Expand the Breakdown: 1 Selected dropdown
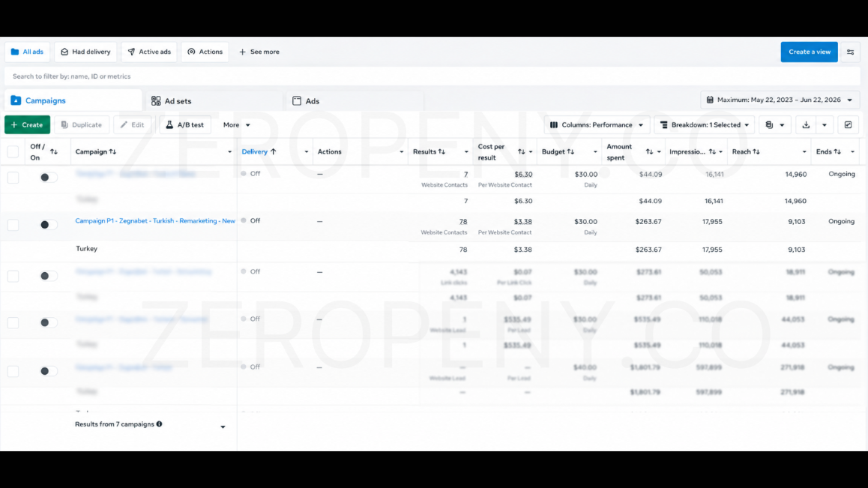Screen dimensions: 868x488 [x=704, y=125]
